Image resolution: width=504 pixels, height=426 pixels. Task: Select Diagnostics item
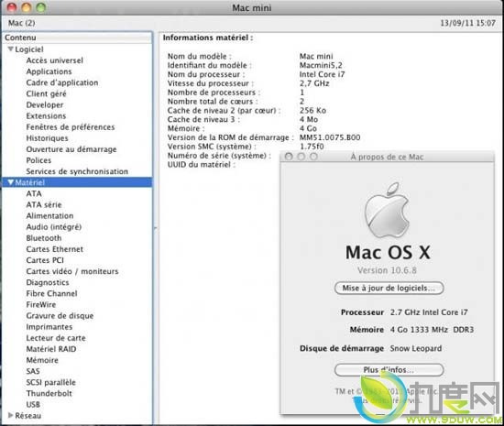click(x=48, y=282)
